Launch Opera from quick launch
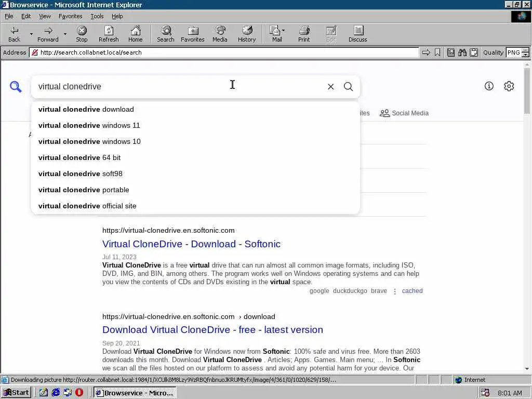Image resolution: width=532 pixels, height=399 pixels. [79, 393]
